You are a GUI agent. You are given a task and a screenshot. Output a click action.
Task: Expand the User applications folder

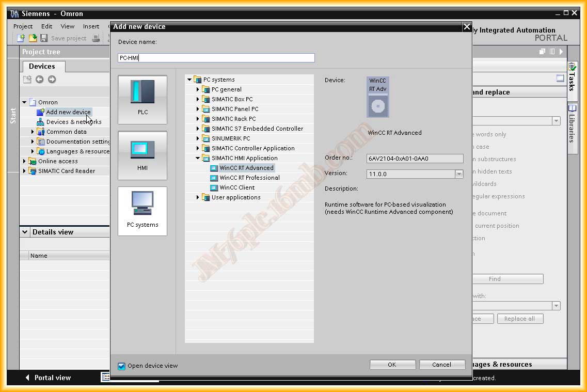pos(198,197)
